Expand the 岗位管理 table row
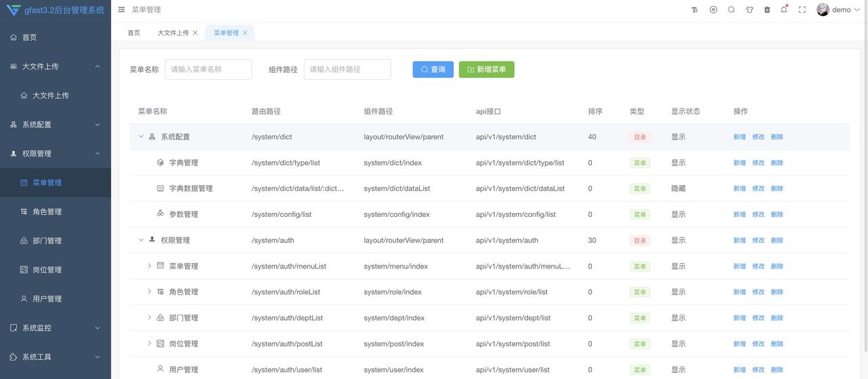 point(149,344)
